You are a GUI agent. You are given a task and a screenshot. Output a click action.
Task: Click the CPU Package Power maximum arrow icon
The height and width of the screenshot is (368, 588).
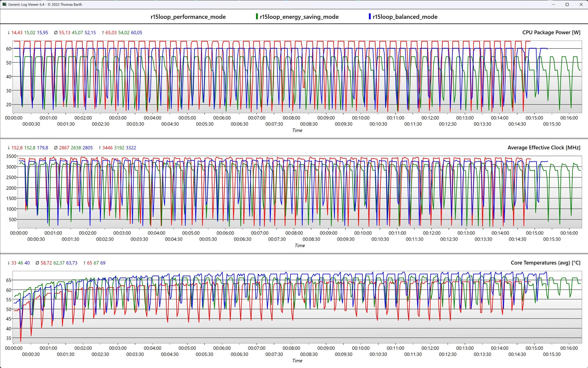pyautogui.click(x=103, y=33)
